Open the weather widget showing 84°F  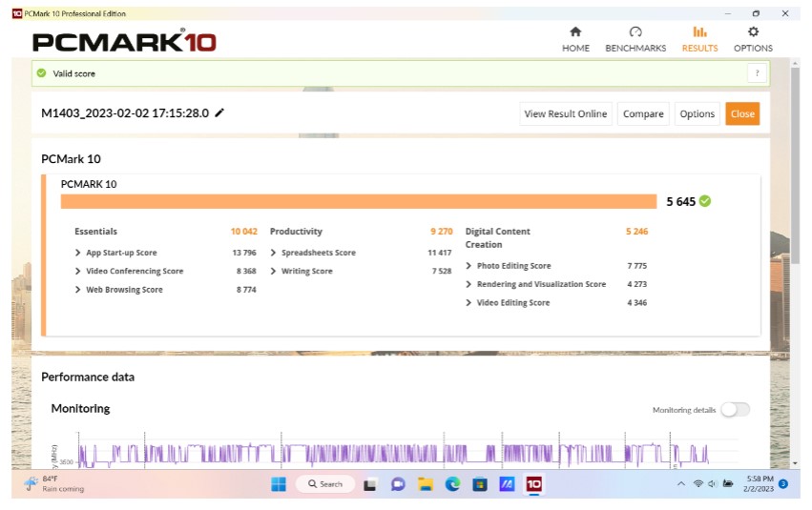click(x=53, y=484)
